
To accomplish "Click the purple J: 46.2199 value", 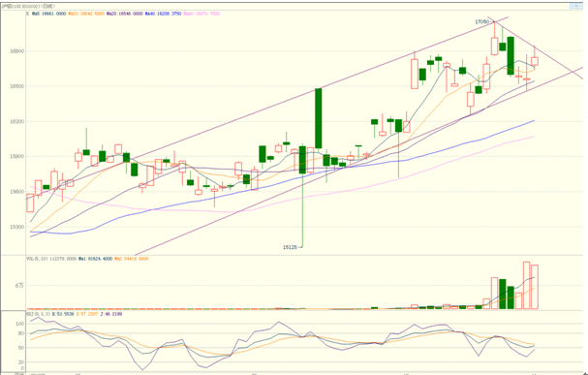I will pos(111,314).
